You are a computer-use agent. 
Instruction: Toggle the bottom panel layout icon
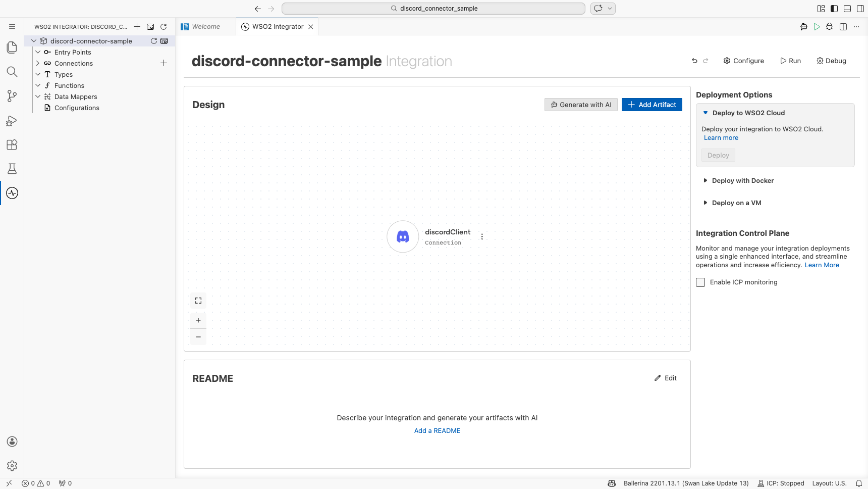coord(847,9)
